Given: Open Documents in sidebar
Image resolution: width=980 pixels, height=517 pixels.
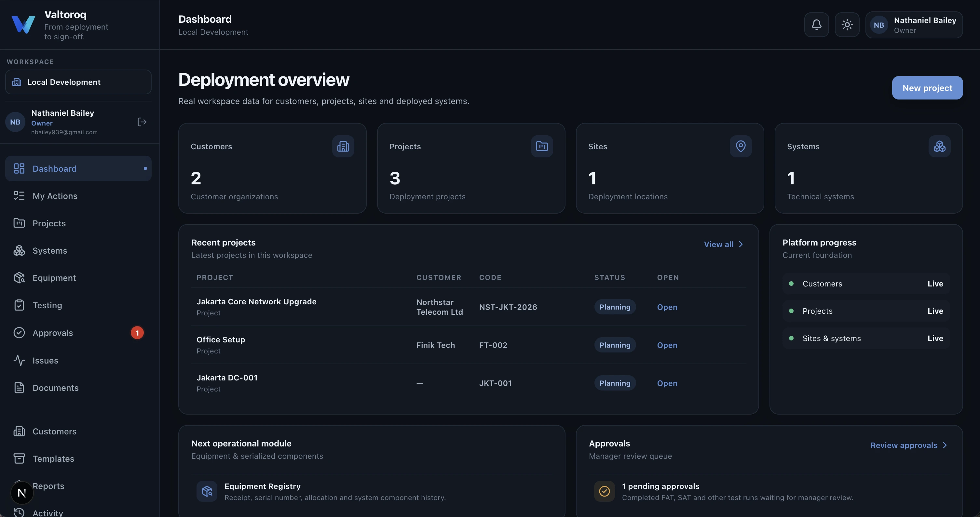Looking at the screenshot, I should point(78,388).
